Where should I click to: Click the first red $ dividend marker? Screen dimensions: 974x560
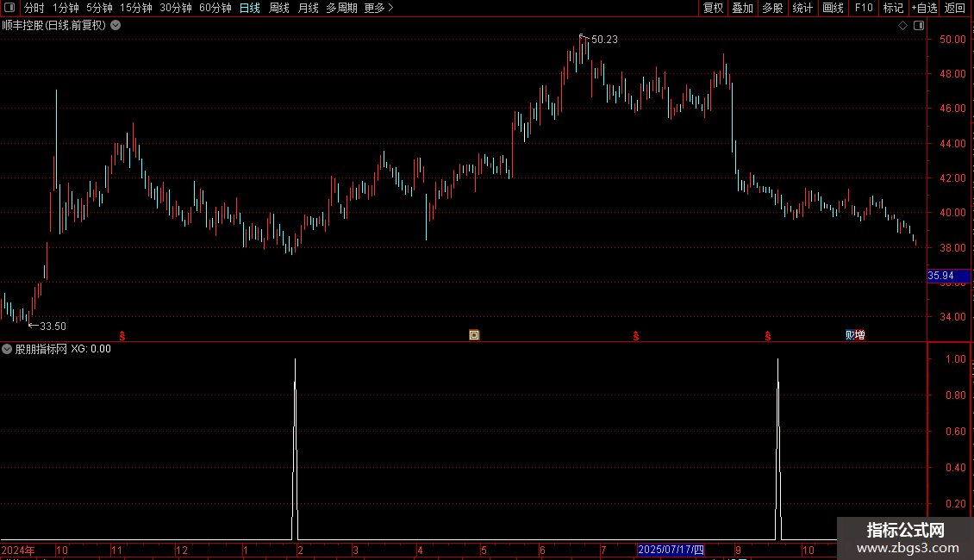122,336
